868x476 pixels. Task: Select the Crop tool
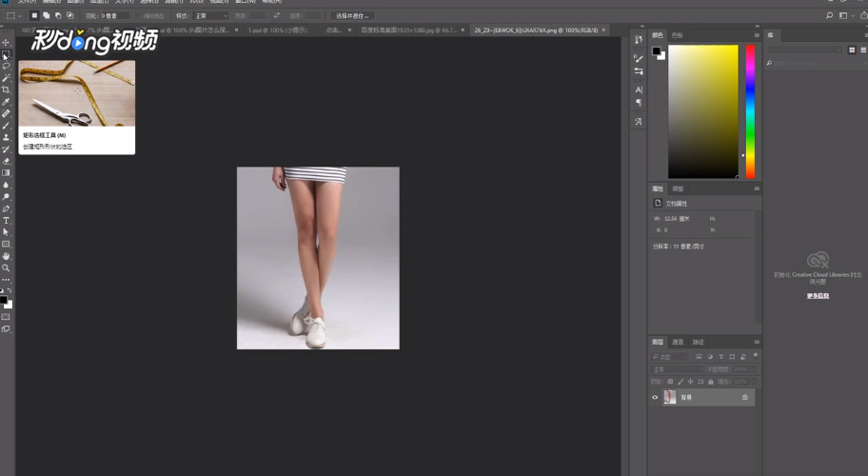(6, 89)
